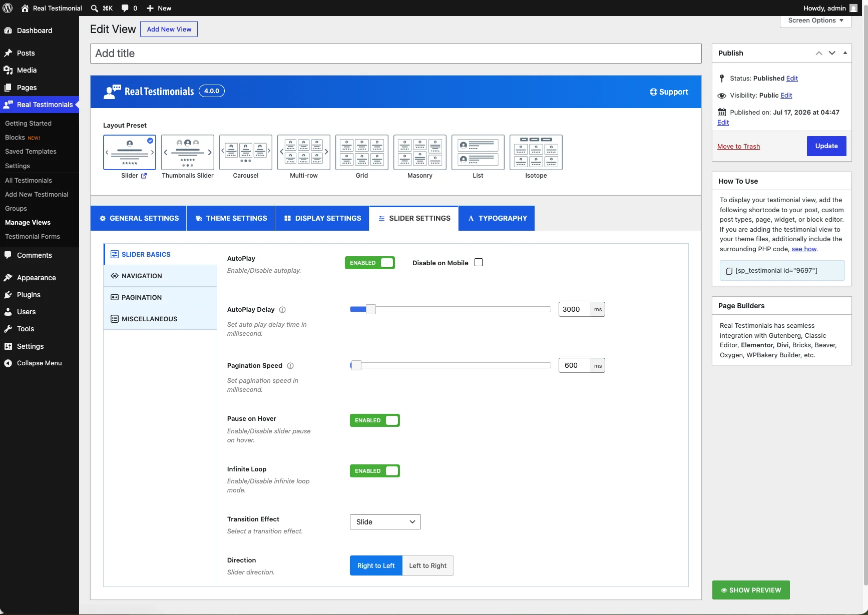
Task: Open Manage Views in the submenu
Action: (28, 223)
